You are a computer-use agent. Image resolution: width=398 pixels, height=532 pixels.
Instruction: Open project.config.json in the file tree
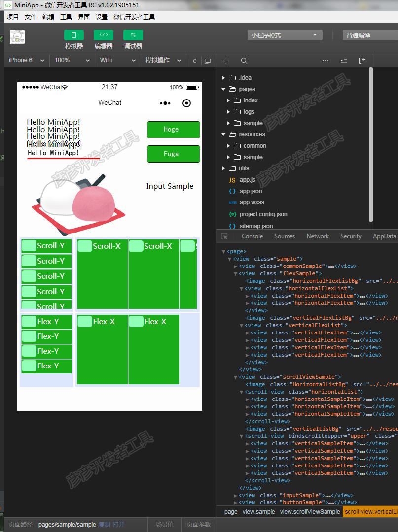[263, 214]
